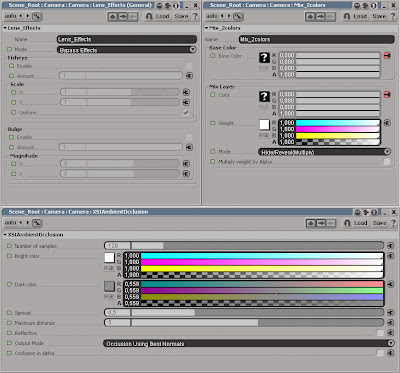This screenshot has height=373, width=400.
Task: Click connection plug icon for Weight in Mix_2colors
Action: [387, 123]
